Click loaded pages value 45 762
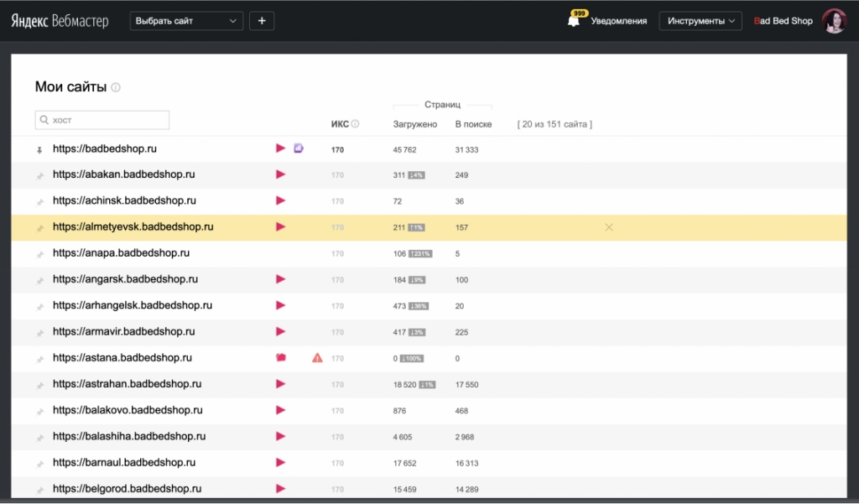Screen dimensions: 859x504 404,149
